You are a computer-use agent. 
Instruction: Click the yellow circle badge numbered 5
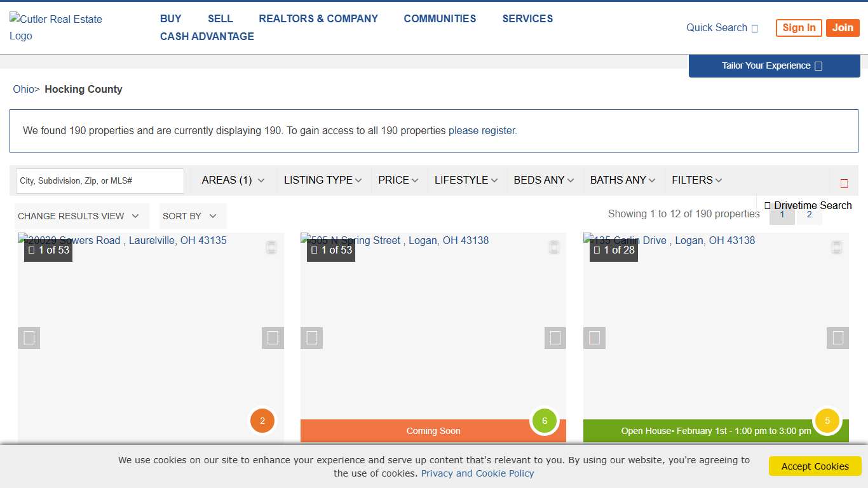coord(827,421)
